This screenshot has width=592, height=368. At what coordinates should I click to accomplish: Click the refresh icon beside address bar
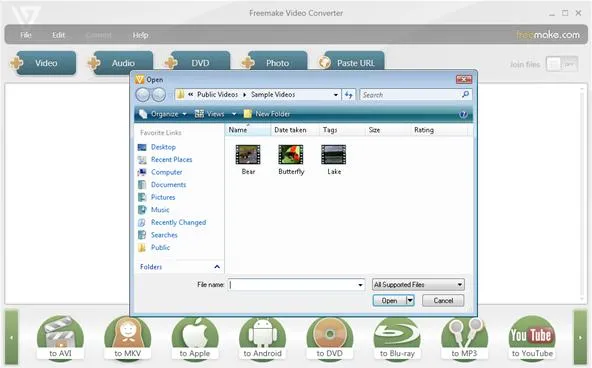348,95
